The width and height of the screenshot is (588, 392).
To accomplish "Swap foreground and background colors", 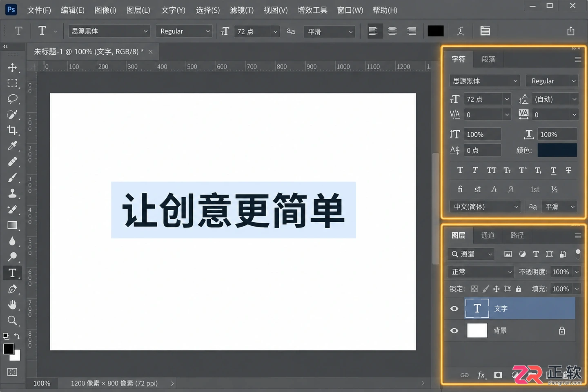I will coord(17,336).
